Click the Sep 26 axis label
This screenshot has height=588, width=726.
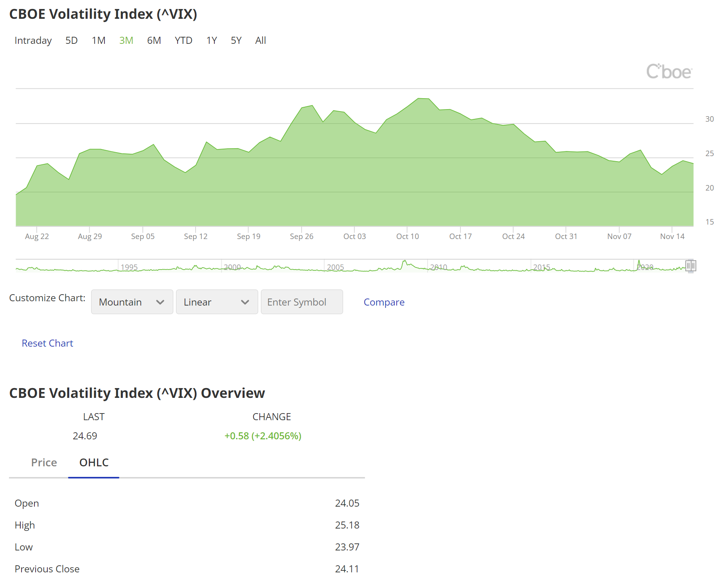302,236
